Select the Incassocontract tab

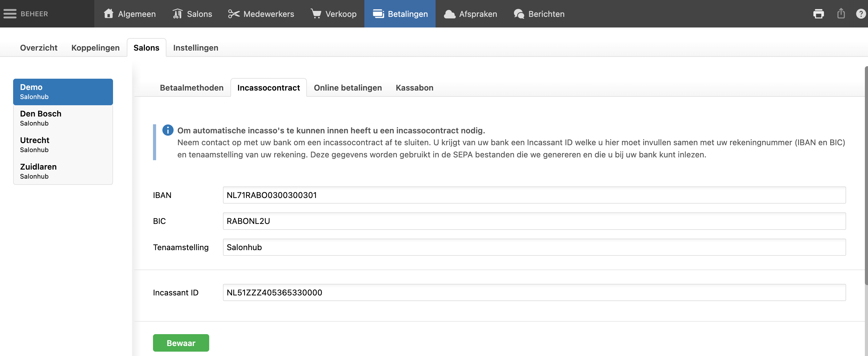point(269,88)
